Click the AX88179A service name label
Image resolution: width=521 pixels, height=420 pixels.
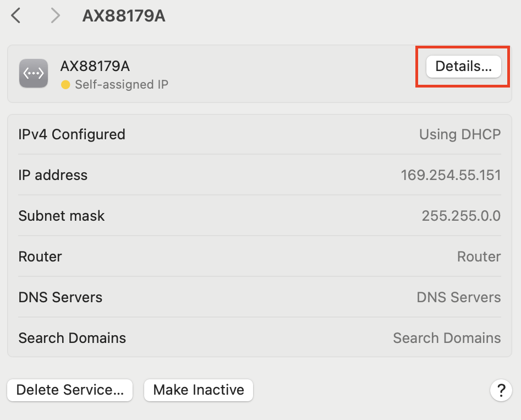pos(95,66)
